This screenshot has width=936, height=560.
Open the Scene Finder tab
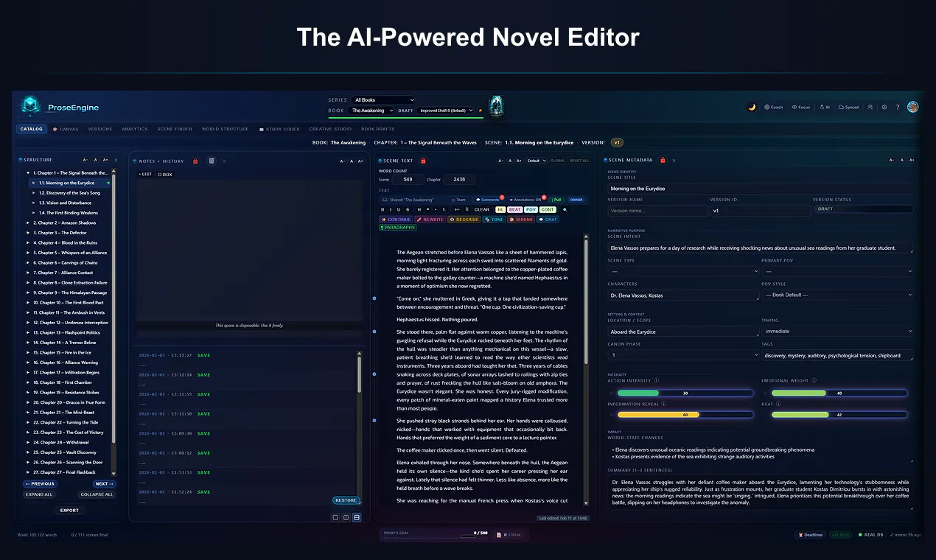[x=175, y=129]
